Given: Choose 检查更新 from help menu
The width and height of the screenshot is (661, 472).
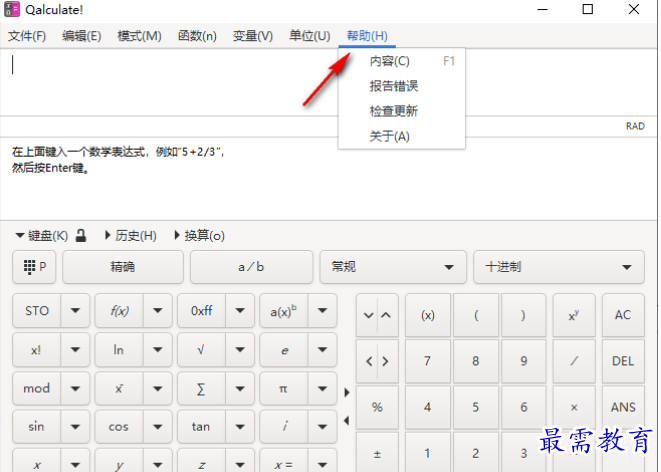Looking at the screenshot, I should (x=402, y=111).
